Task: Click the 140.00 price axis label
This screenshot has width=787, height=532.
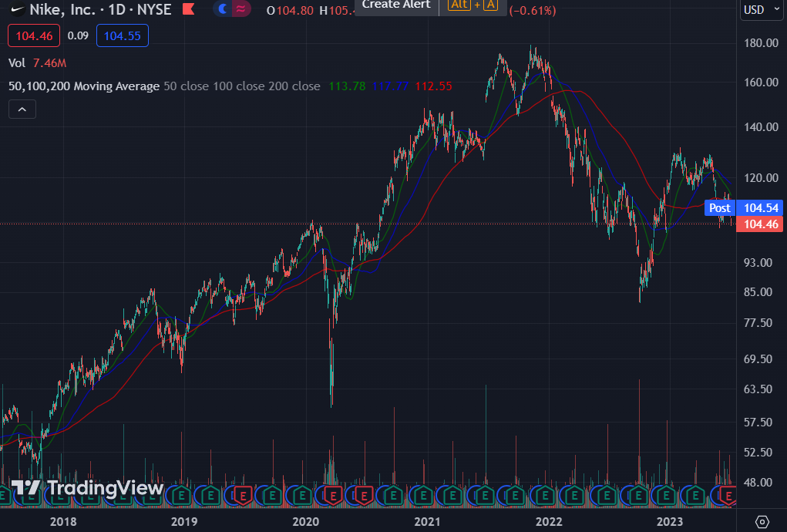Action: (x=761, y=127)
